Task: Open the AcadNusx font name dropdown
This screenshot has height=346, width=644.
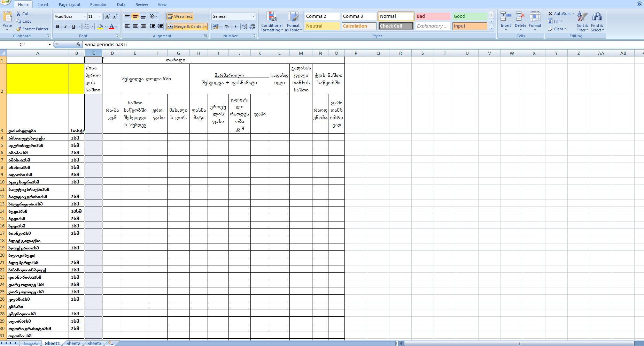Action: (85, 16)
